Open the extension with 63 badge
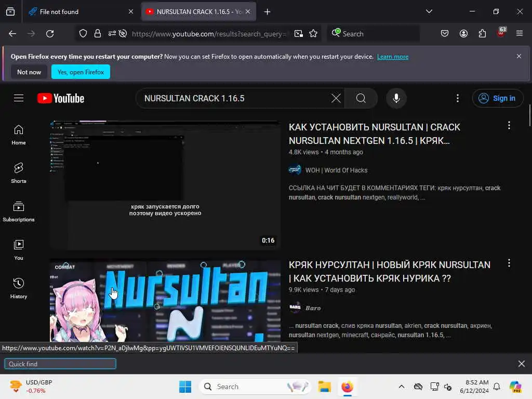This screenshot has height=399, width=532. click(x=501, y=33)
